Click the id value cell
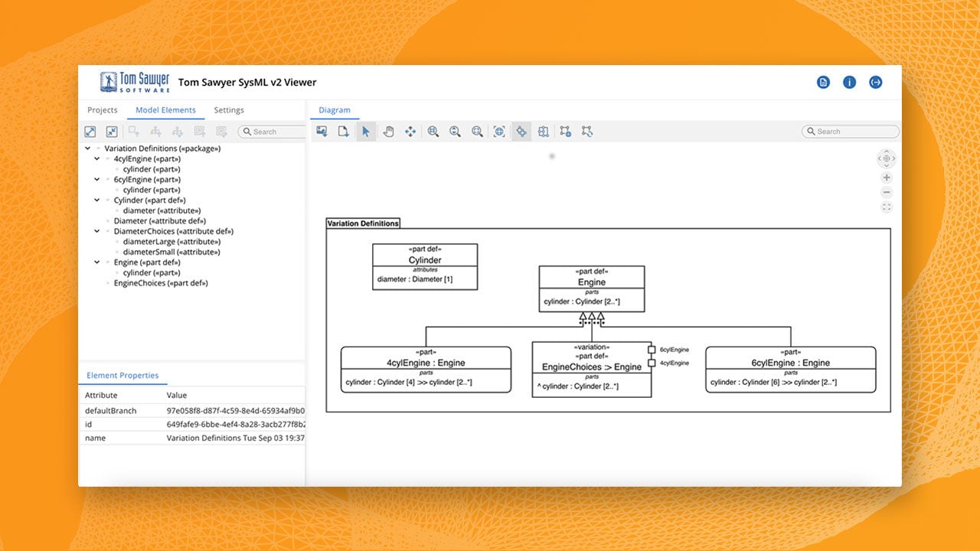The width and height of the screenshot is (980, 551). coord(236,425)
